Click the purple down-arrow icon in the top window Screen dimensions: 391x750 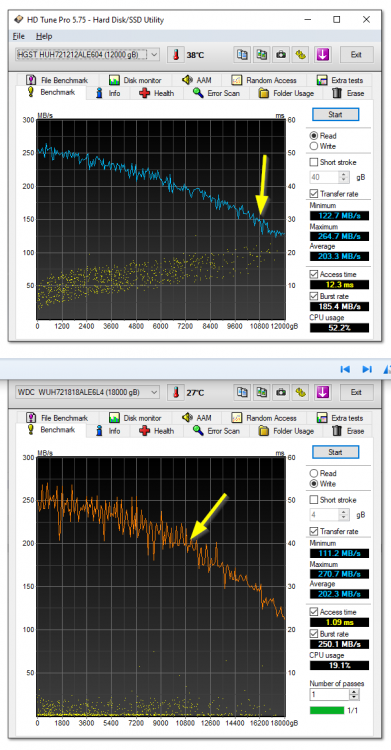coord(323,55)
